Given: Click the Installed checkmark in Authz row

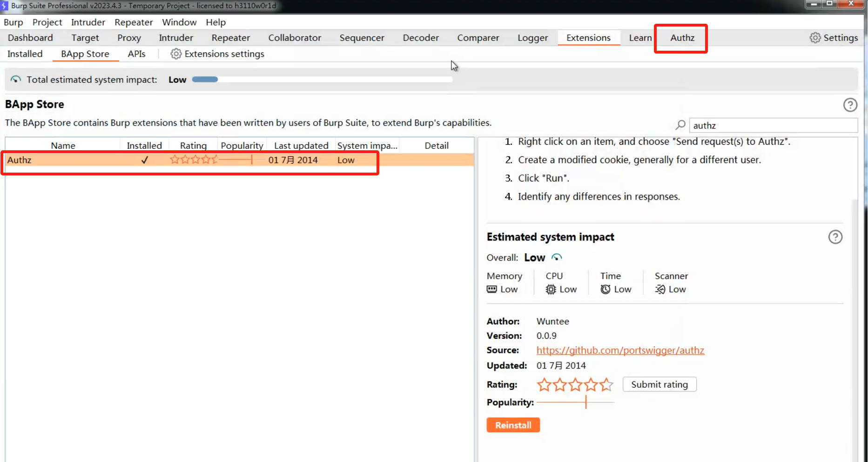Looking at the screenshot, I should [x=144, y=160].
